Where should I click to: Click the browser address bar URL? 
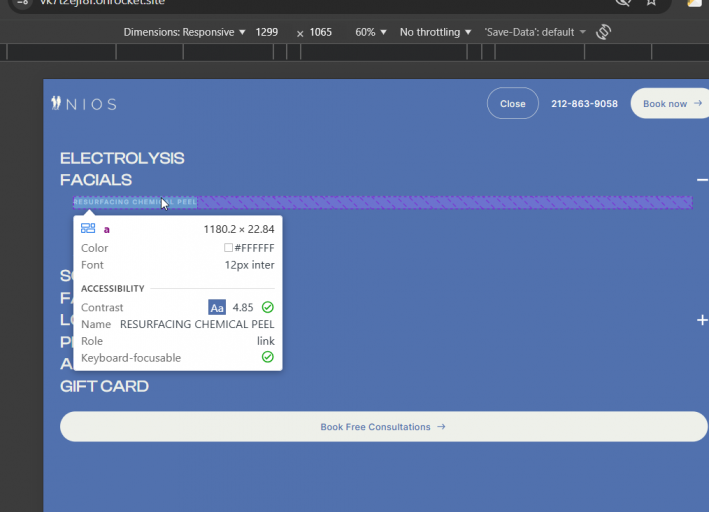click(x=102, y=2)
